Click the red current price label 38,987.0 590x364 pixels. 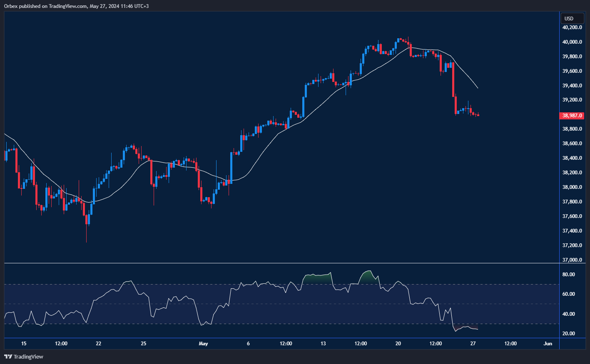point(572,116)
